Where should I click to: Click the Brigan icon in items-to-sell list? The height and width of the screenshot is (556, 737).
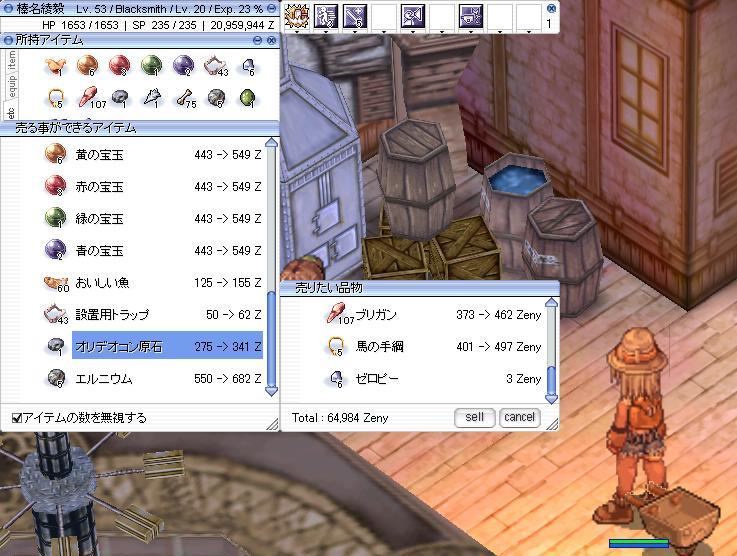339,314
